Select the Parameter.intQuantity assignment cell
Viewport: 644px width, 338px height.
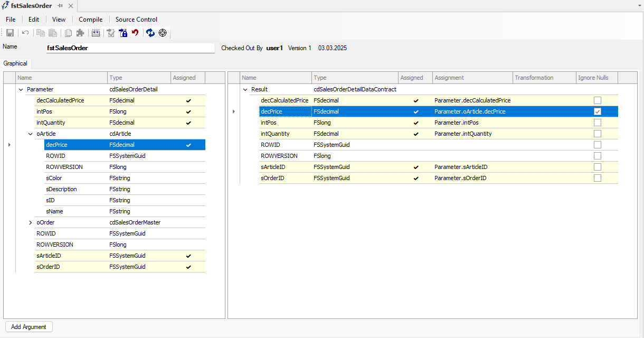click(x=472, y=134)
